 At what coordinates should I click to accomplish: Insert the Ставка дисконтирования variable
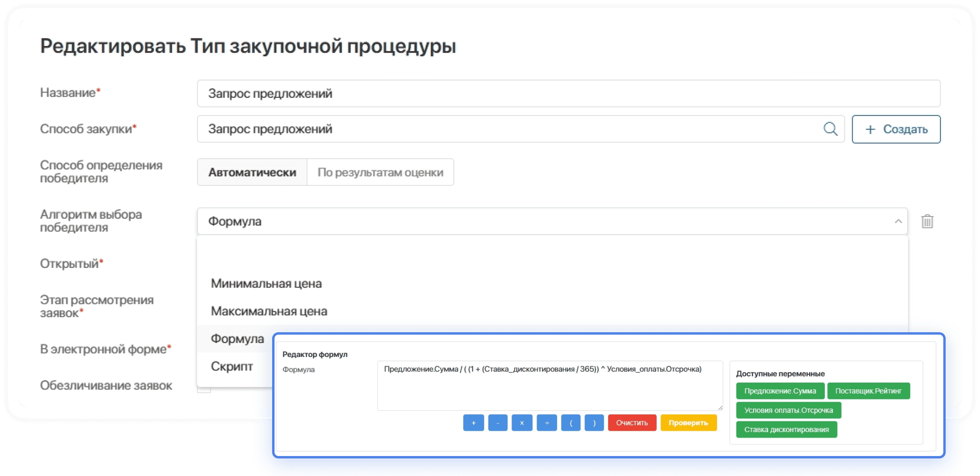coord(786,430)
